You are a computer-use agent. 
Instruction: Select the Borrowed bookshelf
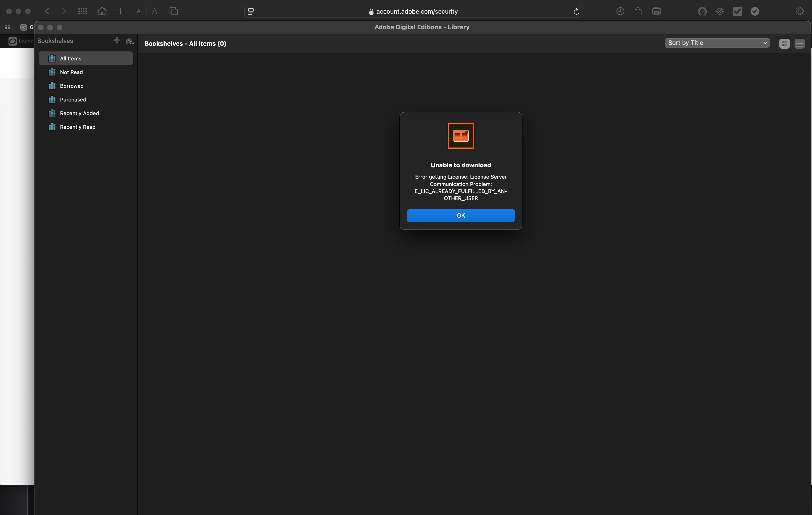pos(72,86)
